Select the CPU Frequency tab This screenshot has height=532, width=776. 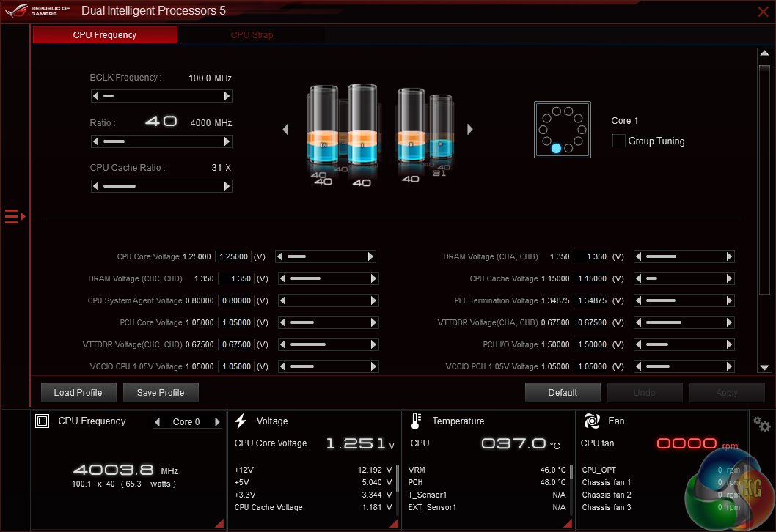point(105,35)
